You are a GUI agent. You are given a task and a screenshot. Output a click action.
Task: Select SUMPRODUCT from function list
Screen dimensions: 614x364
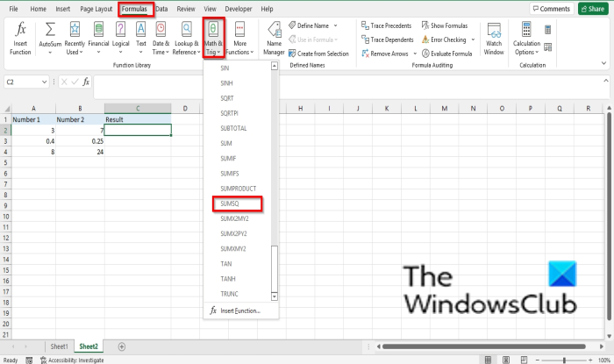[x=238, y=189]
